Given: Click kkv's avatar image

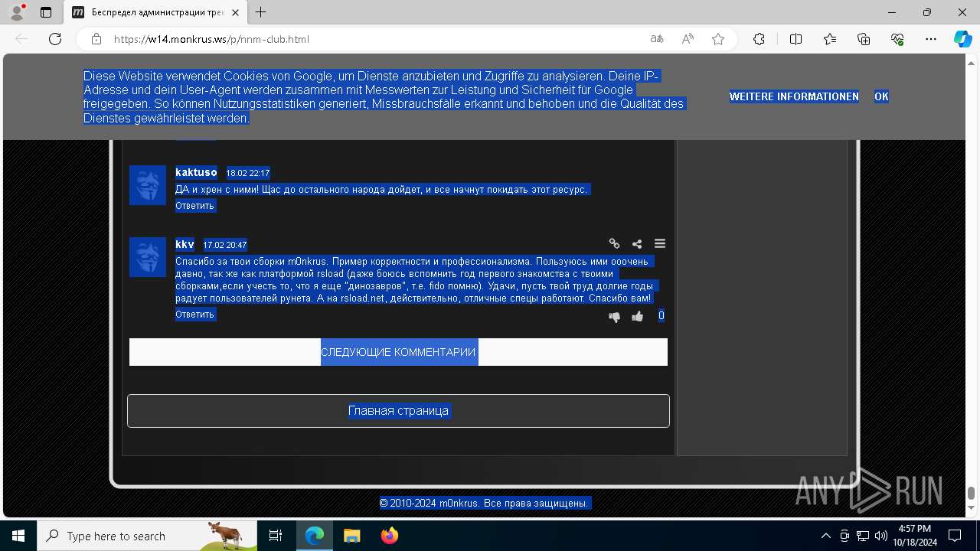Looking at the screenshot, I should pos(148,257).
